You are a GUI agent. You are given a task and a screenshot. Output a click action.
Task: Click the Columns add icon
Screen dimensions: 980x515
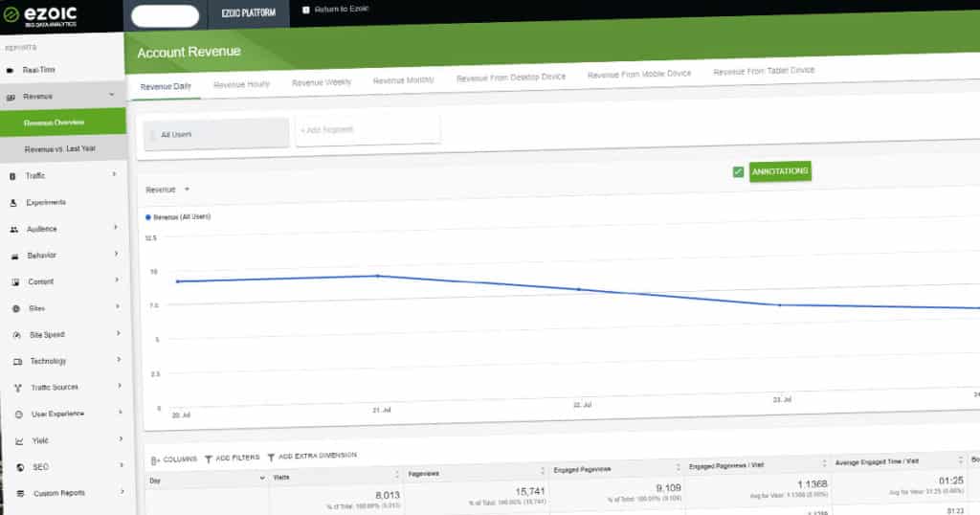[155, 460]
